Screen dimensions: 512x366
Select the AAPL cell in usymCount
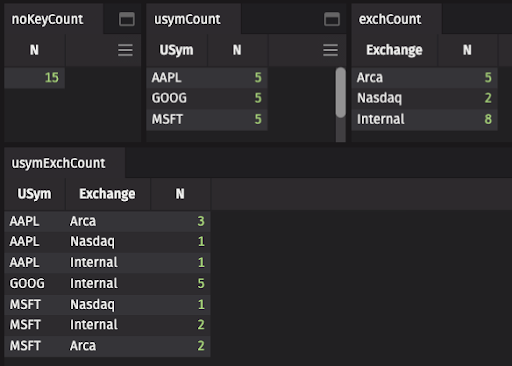(x=177, y=78)
